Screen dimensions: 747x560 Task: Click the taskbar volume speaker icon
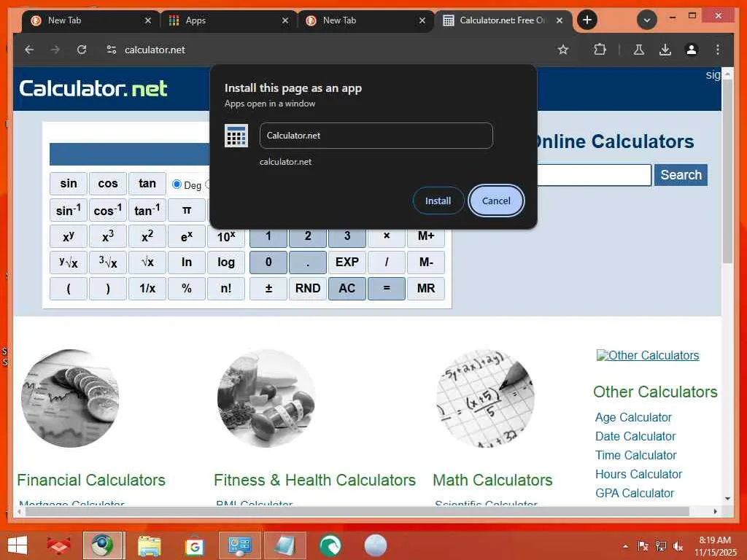678,546
